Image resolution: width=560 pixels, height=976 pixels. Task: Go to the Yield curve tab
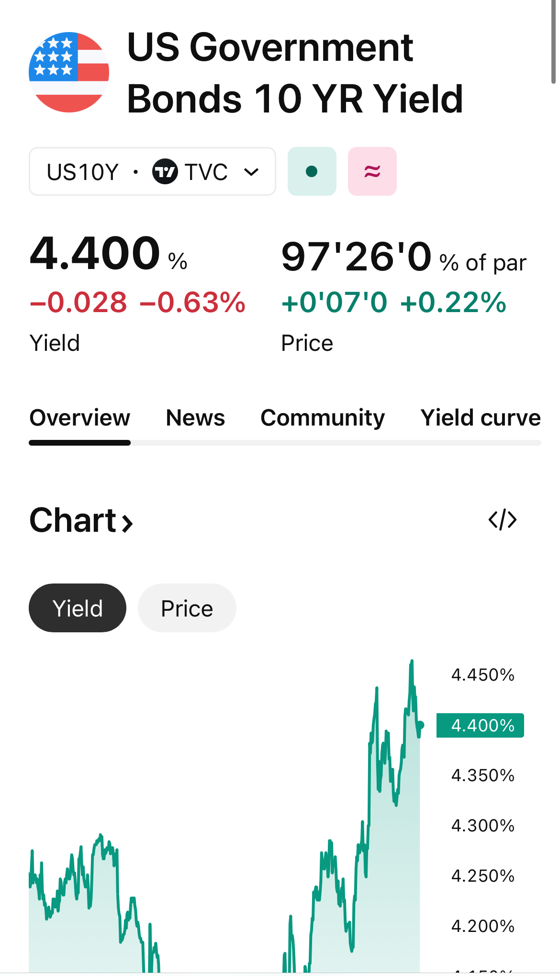pyautogui.click(x=481, y=418)
